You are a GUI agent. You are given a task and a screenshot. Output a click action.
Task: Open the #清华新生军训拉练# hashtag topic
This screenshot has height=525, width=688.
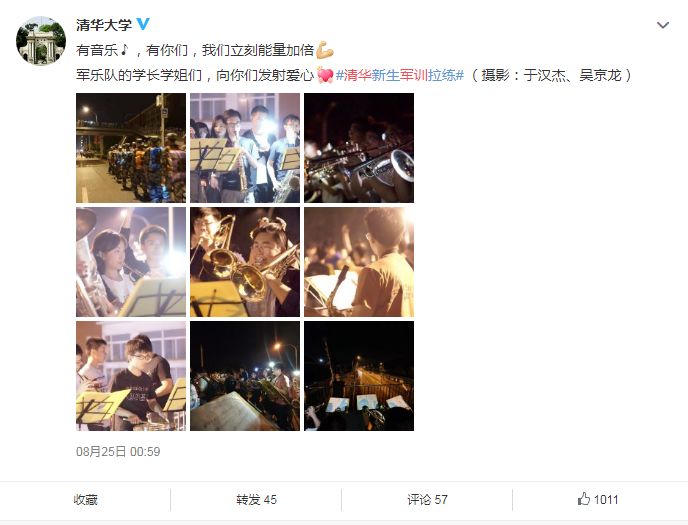pyautogui.click(x=400, y=75)
